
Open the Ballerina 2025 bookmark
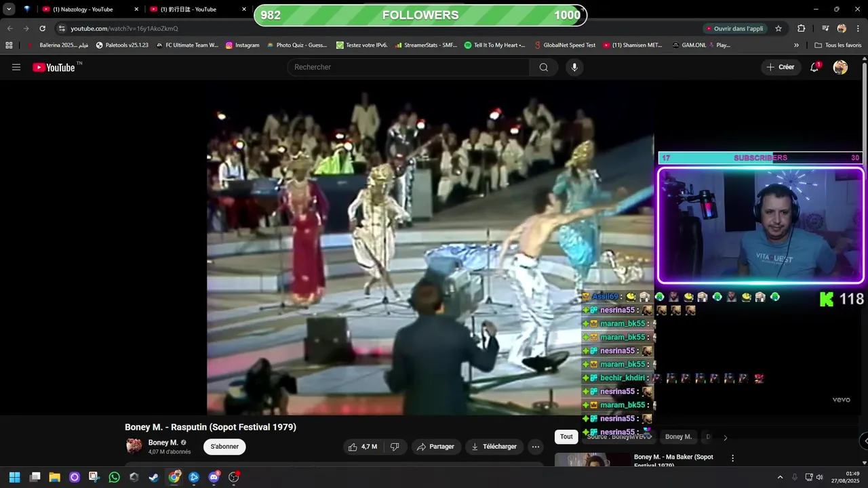pos(58,45)
